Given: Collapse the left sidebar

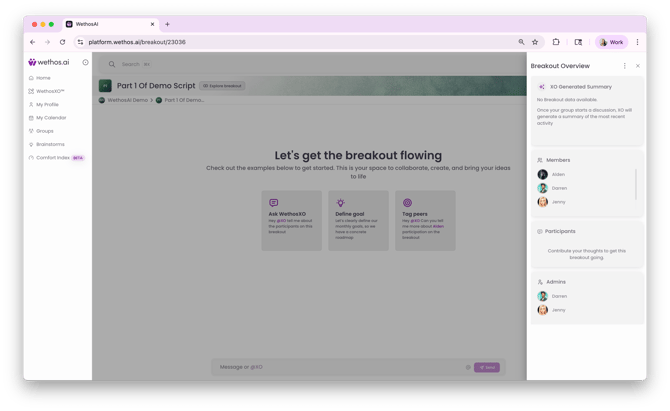Looking at the screenshot, I should pos(85,62).
